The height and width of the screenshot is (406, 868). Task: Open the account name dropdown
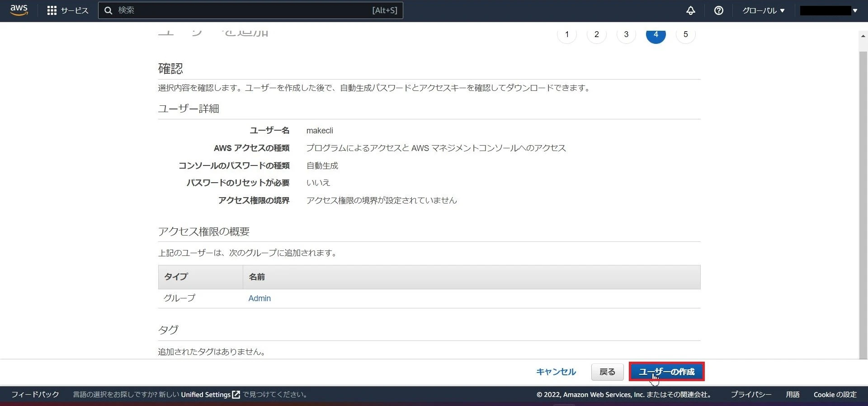coord(829,10)
